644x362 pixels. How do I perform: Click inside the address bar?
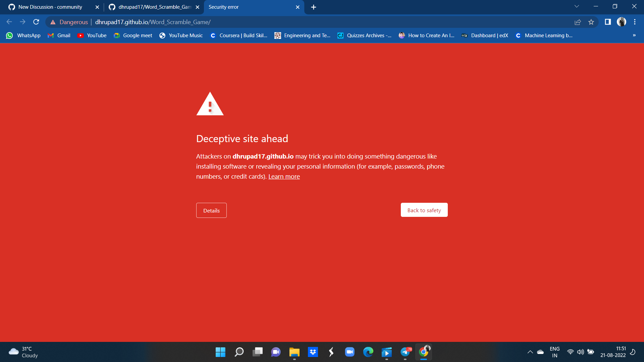(302, 22)
